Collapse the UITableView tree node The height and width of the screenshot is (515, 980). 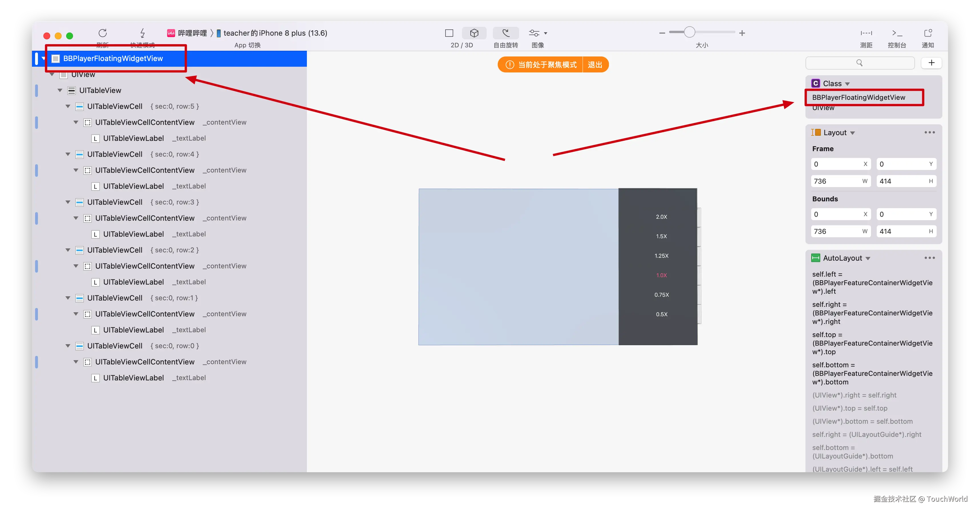point(60,90)
